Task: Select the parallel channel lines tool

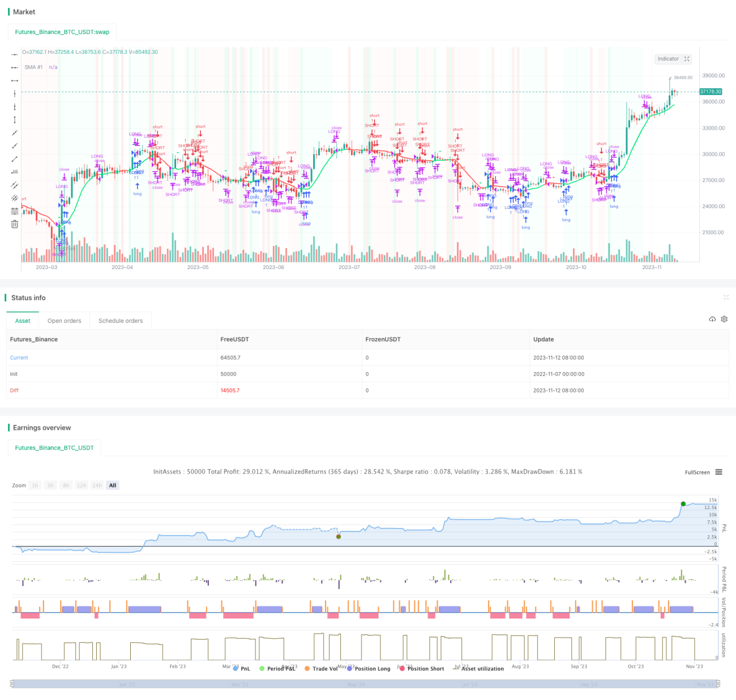Action: [x=15, y=185]
